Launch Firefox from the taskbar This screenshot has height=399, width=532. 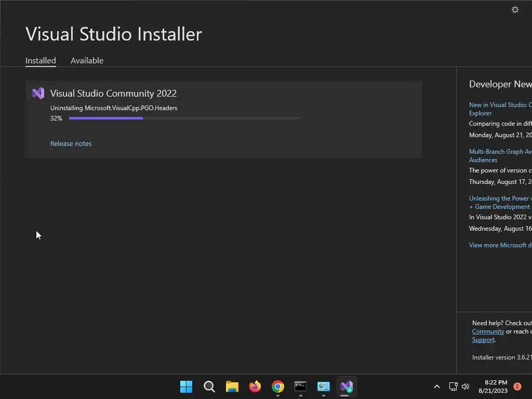pos(255,387)
